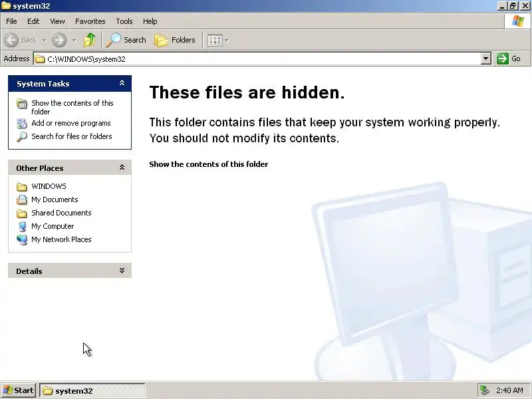This screenshot has width=532, height=399.
Task: Open My Documents text link
Action: click(x=55, y=199)
